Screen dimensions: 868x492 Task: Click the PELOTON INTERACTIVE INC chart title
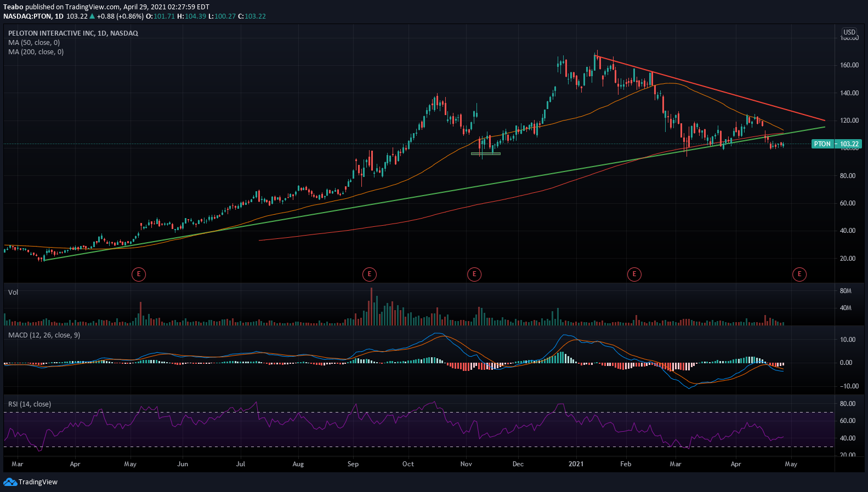pyautogui.click(x=73, y=33)
